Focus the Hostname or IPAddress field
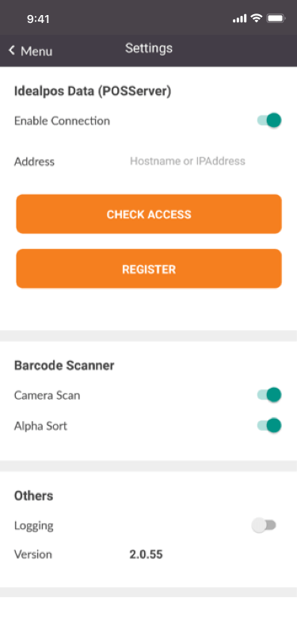 click(188, 161)
